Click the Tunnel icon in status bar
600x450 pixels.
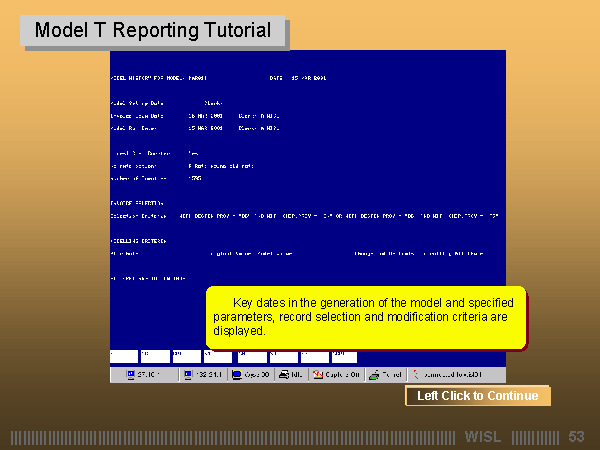373,375
